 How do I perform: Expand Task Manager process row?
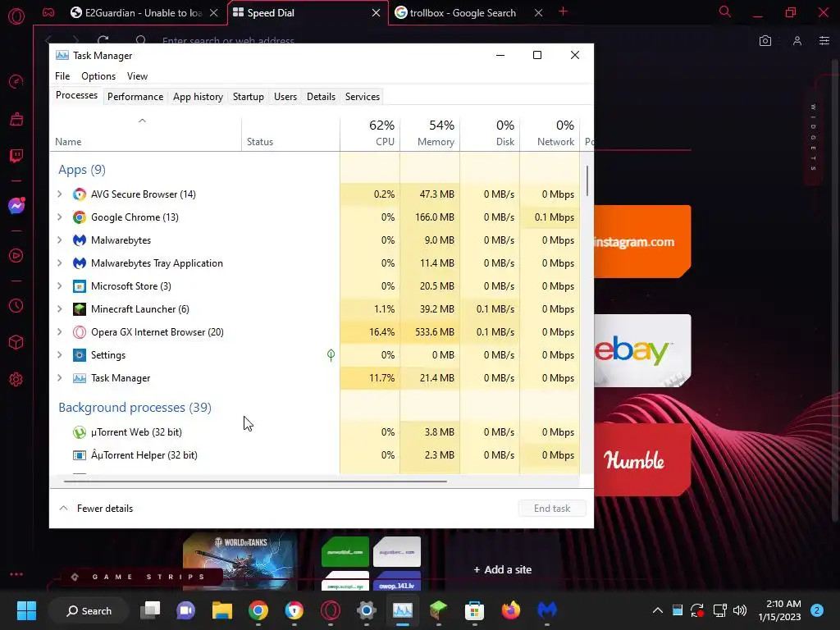coord(59,378)
